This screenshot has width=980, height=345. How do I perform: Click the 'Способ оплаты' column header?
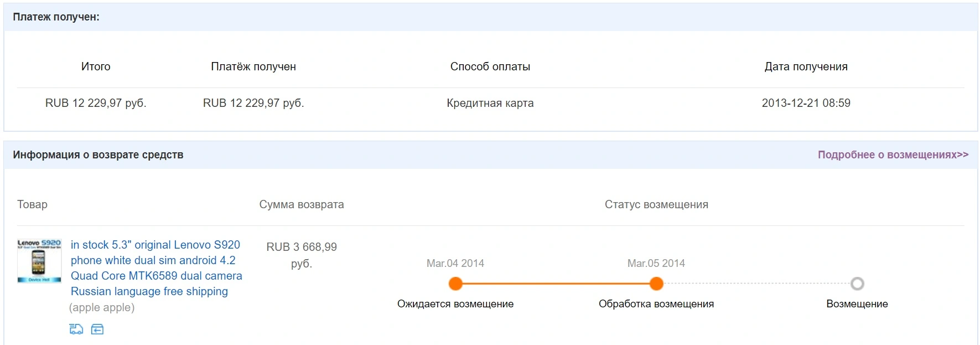(490, 66)
